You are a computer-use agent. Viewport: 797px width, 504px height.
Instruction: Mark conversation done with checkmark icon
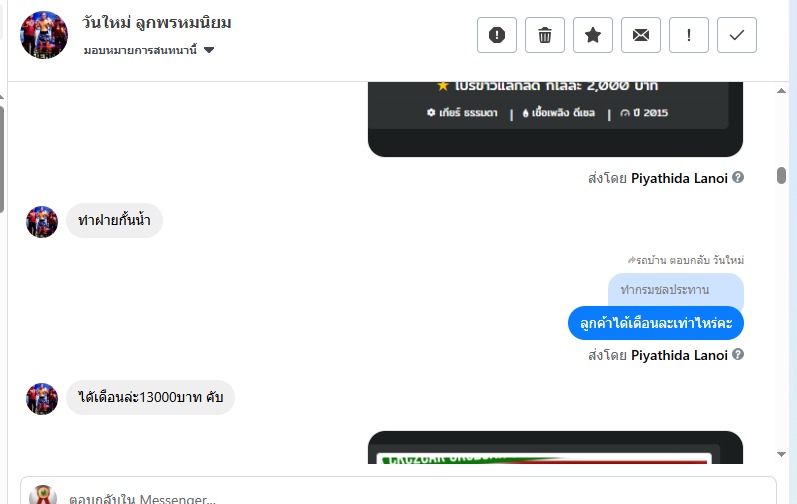[737, 35]
